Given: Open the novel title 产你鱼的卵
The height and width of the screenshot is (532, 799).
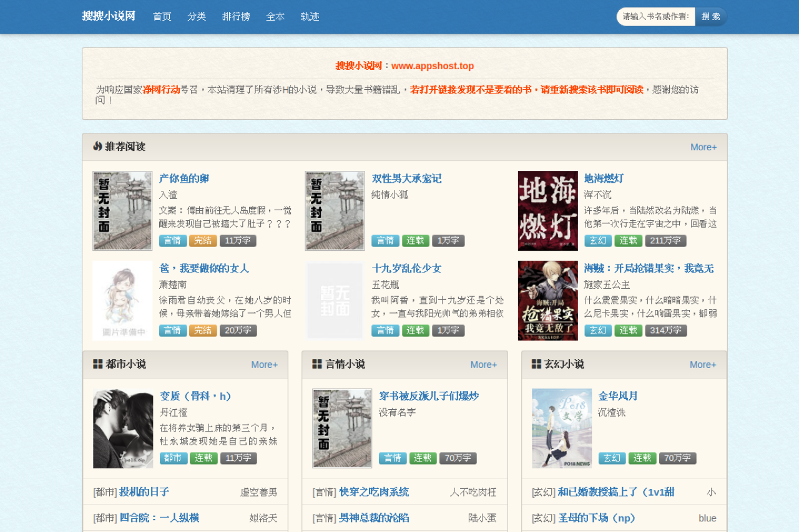Looking at the screenshot, I should [x=184, y=179].
